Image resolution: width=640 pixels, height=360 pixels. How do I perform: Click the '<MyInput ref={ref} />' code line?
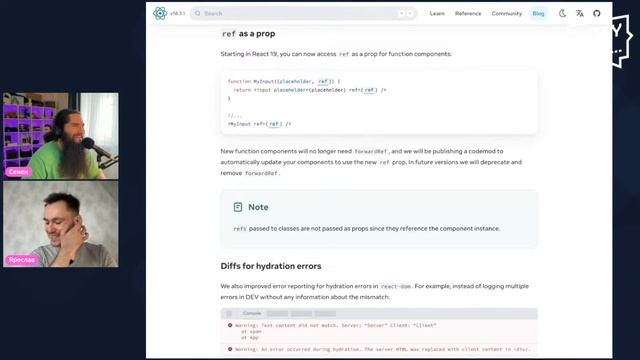click(260, 124)
